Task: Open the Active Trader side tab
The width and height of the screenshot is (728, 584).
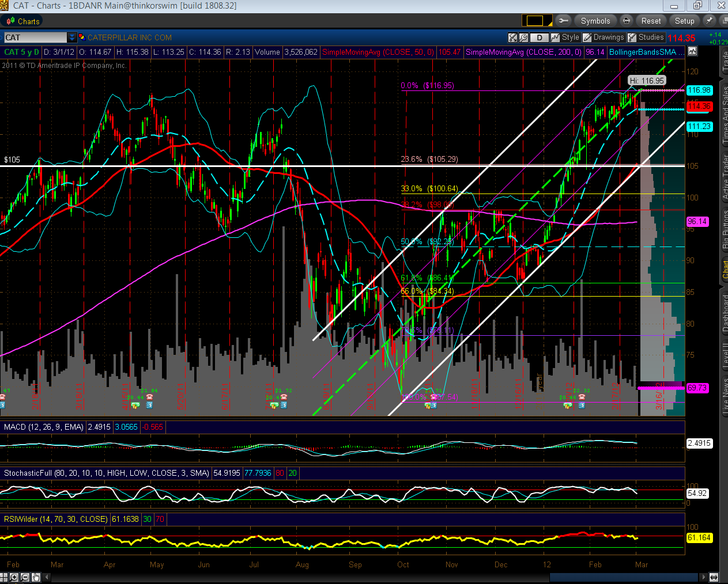Action: point(725,178)
